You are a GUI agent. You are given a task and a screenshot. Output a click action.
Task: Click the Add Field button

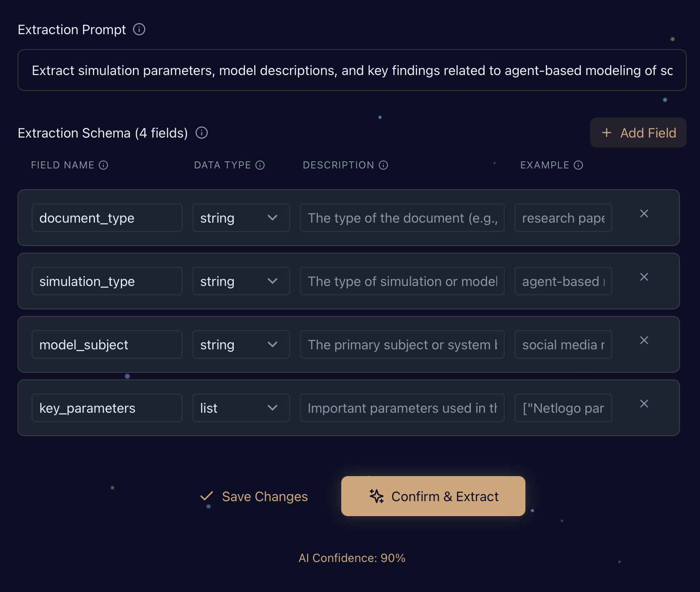[x=638, y=133]
